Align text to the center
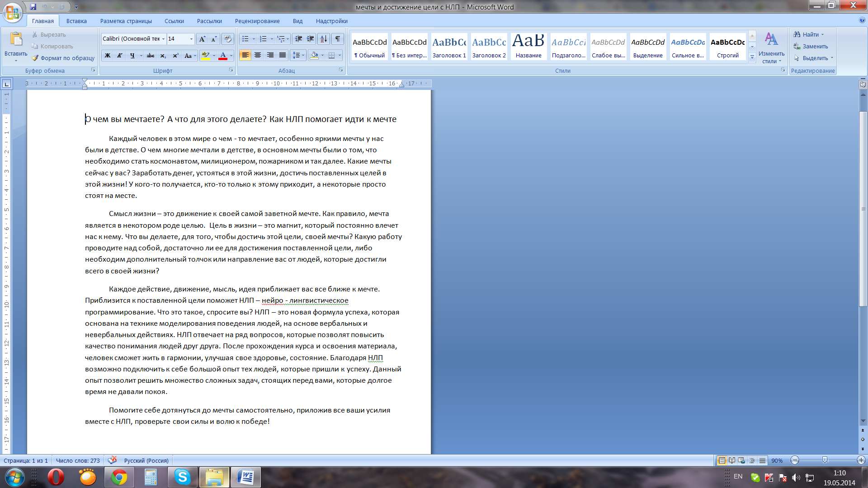Viewport: 868px width, 488px height. pos(258,55)
